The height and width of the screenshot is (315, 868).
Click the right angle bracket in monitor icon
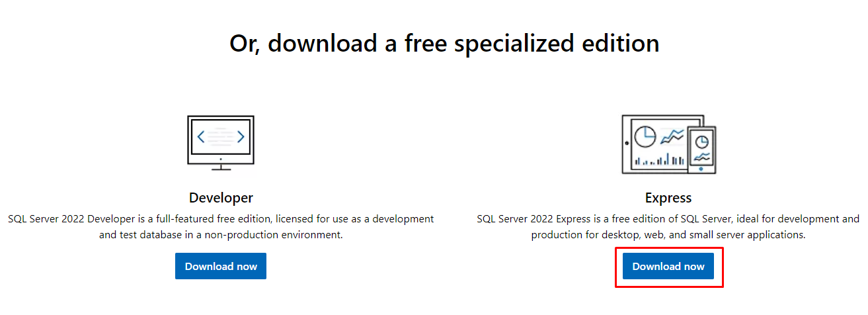tap(241, 137)
